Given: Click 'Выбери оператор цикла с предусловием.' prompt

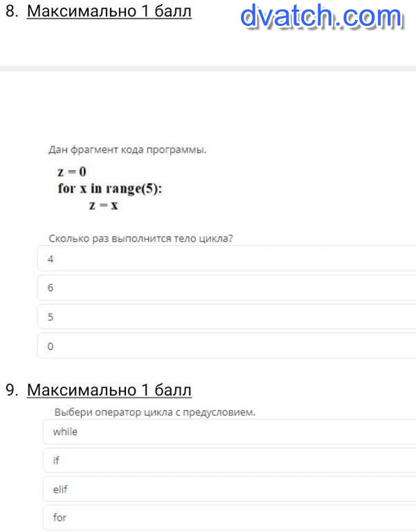Looking at the screenshot, I should point(155,412).
